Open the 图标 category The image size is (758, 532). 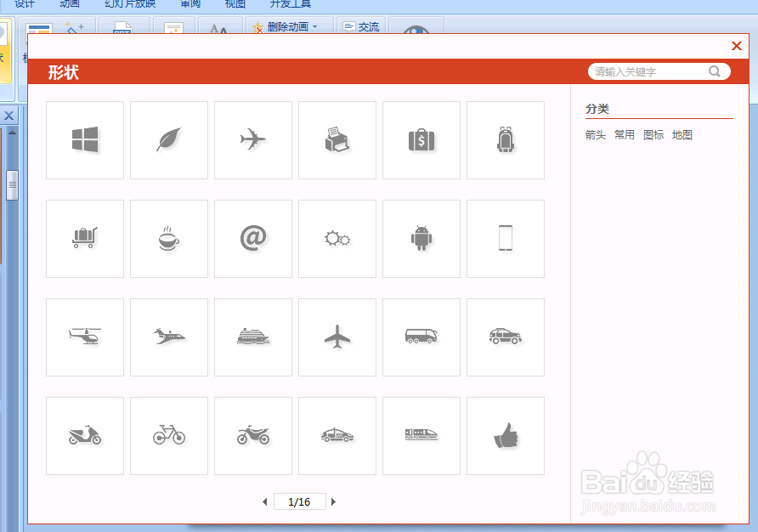653,135
